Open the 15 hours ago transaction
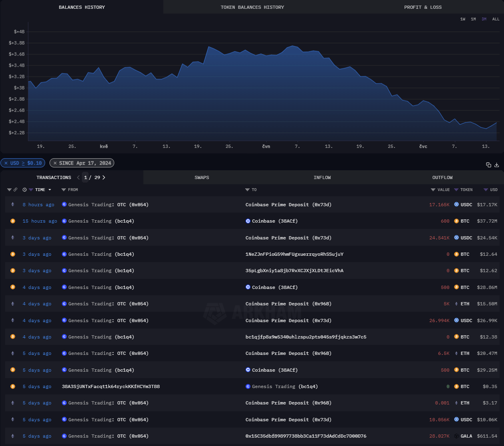The width and height of the screenshot is (504, 446). tap(40, 221)
